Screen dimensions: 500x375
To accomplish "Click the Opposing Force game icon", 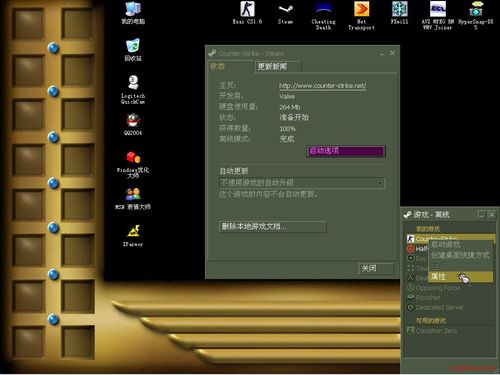I will [411, 288].
